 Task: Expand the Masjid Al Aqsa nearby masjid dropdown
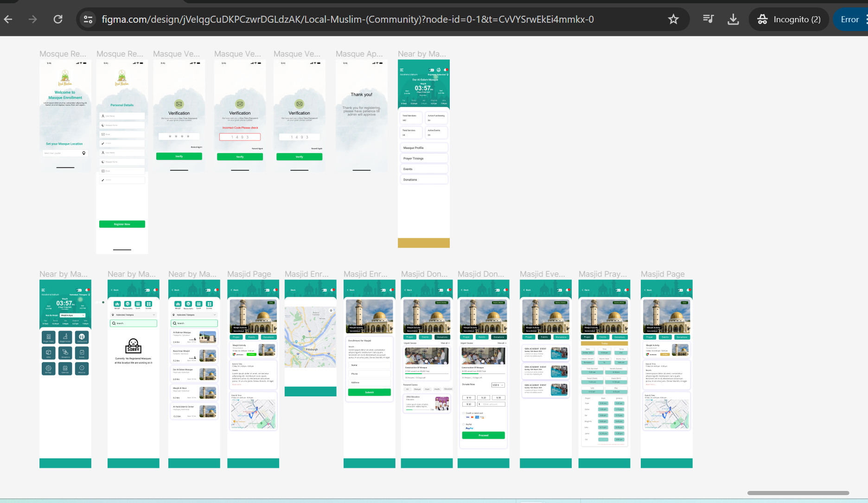point(73,315)
